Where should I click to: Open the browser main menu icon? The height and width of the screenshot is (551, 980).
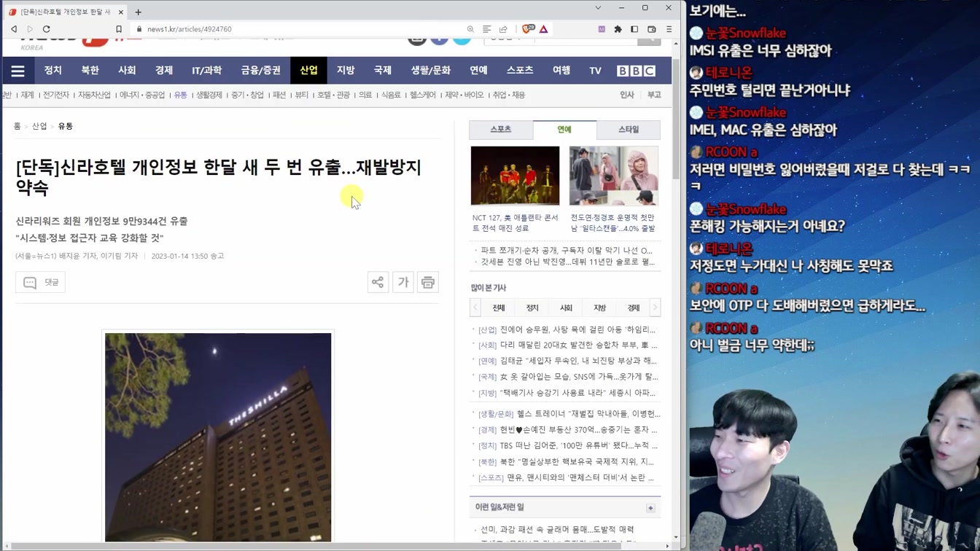[669, 29]
